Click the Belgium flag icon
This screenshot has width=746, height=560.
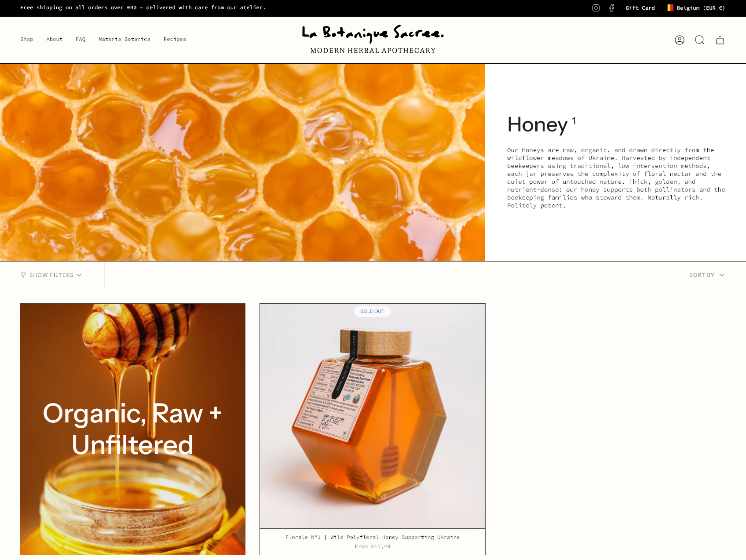[670, 8]
